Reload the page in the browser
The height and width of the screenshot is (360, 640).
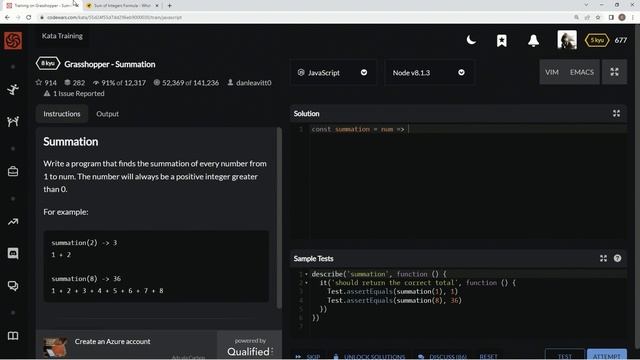coord(29,17)
